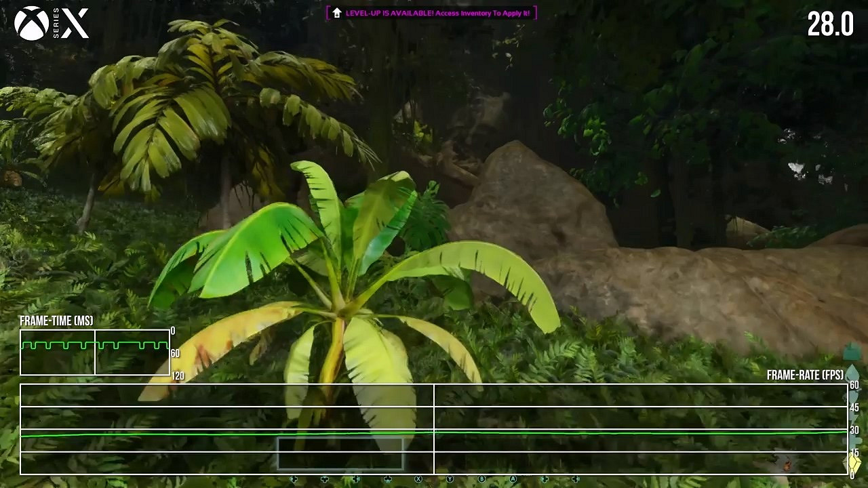
Task: Click the highlighted grey-outlined hotbar slot
Action: 340,453
